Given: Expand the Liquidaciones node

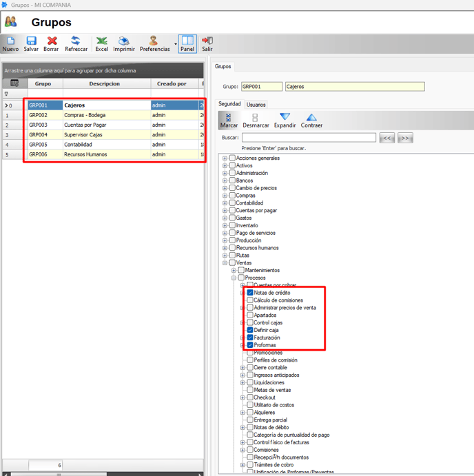Looking at the screenshot, I should (x=243, y=382).
